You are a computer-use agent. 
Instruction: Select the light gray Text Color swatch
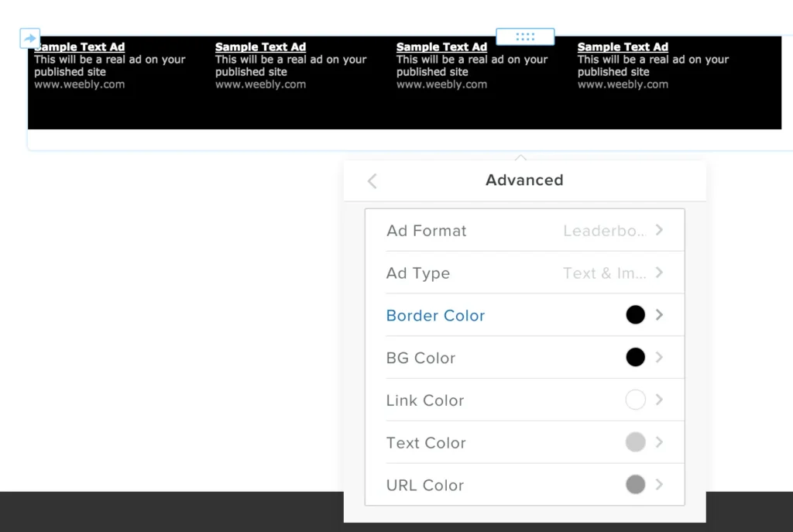635,442
